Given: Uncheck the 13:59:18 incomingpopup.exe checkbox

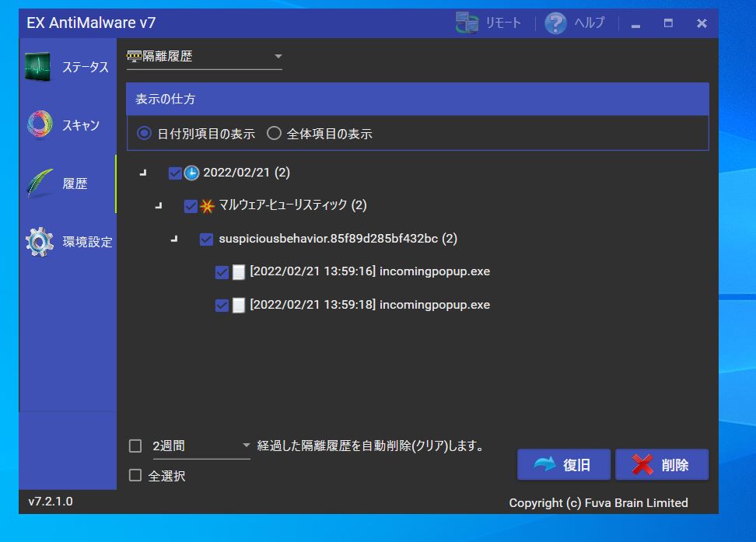Looking at the screenshot, I should point(222,306).
